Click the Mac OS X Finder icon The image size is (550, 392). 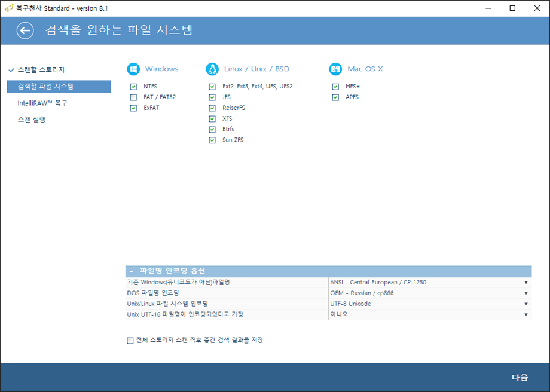pyautogui.click(x=335, y=69)
